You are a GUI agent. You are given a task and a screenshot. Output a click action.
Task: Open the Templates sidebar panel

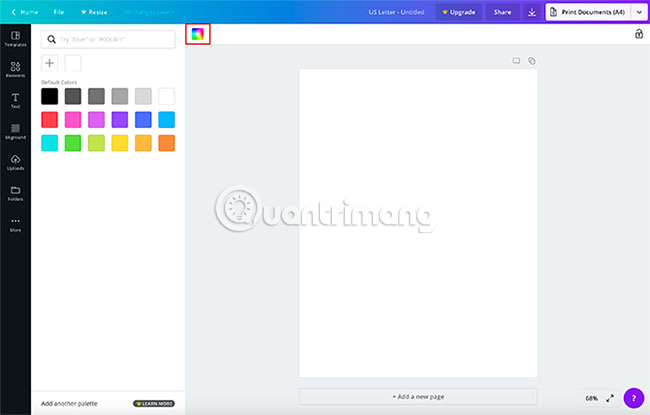(15, 39)
